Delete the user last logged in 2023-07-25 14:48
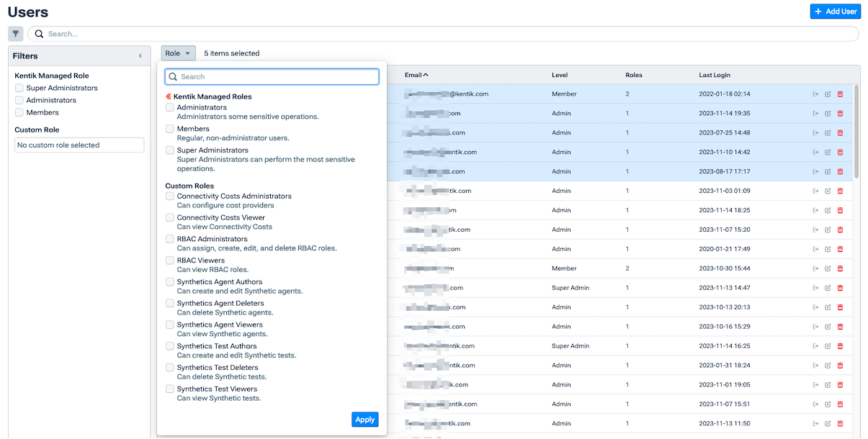 [x=840, y=133]
